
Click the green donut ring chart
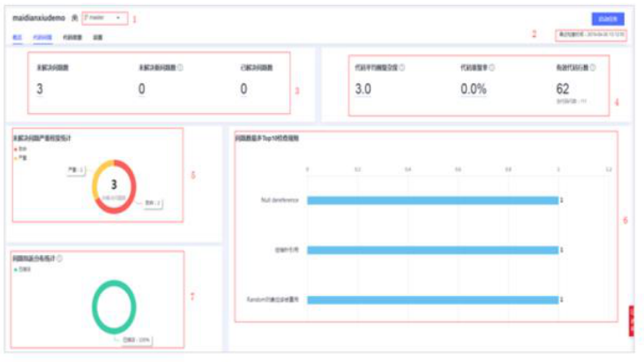(x=114, y=283)
